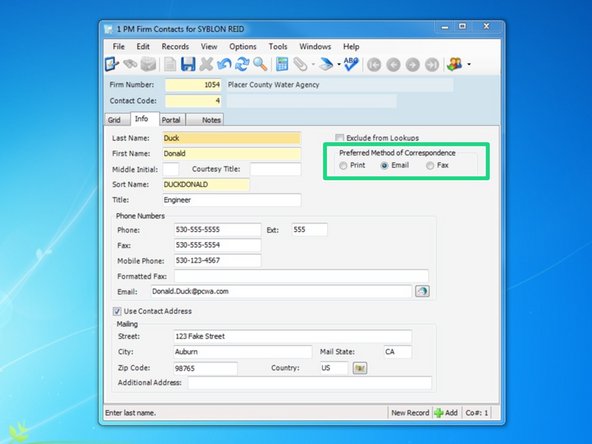Switch to the Info tab

pos(145,119)
